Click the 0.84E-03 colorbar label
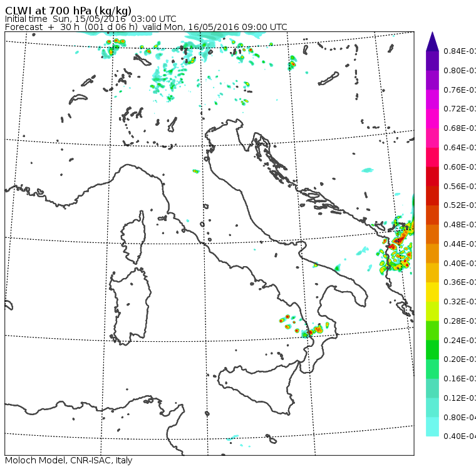Image resolution: width=476 pixels, height=469 pixels. coord(459,51)
